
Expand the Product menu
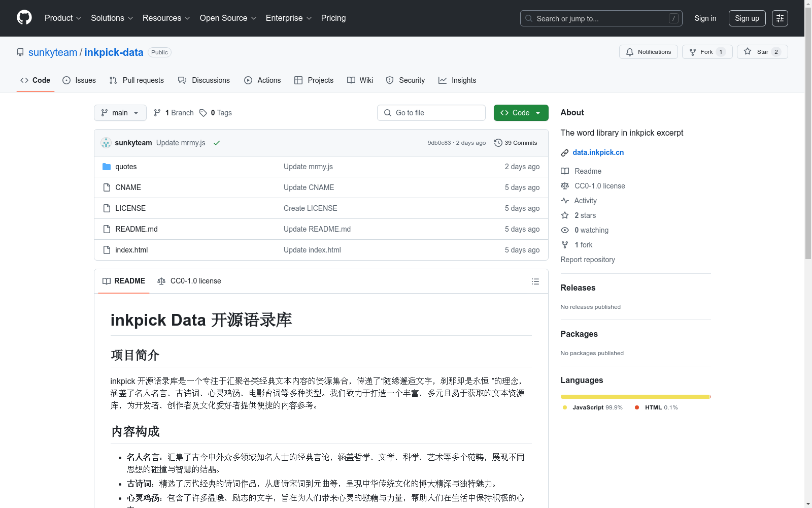pyautogui.click(x=63, y=18)
